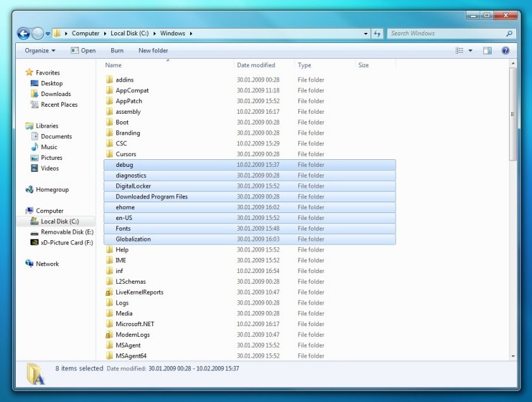The image size is (532, 402).
Task: Sort by Date modified column header
Action: [x=256, y=65]
